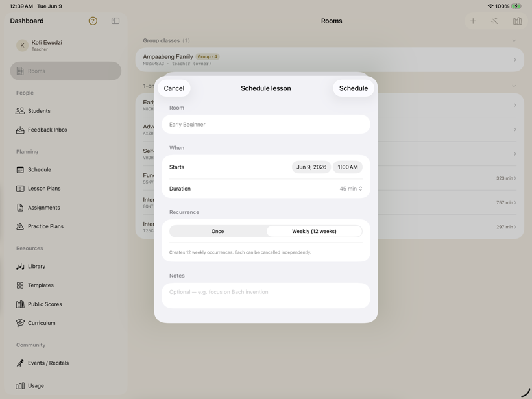Toggle the sidebar panel icon

tap(115, 21)
